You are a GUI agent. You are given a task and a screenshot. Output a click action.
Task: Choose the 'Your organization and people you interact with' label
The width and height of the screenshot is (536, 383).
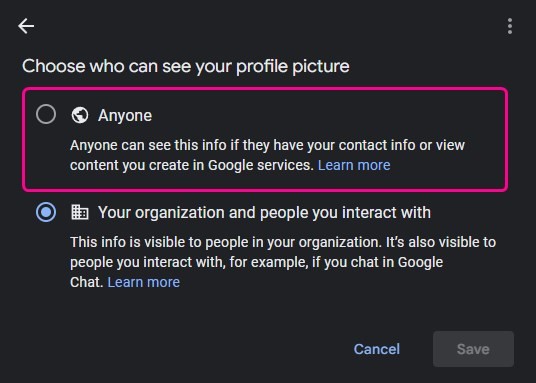264,212
